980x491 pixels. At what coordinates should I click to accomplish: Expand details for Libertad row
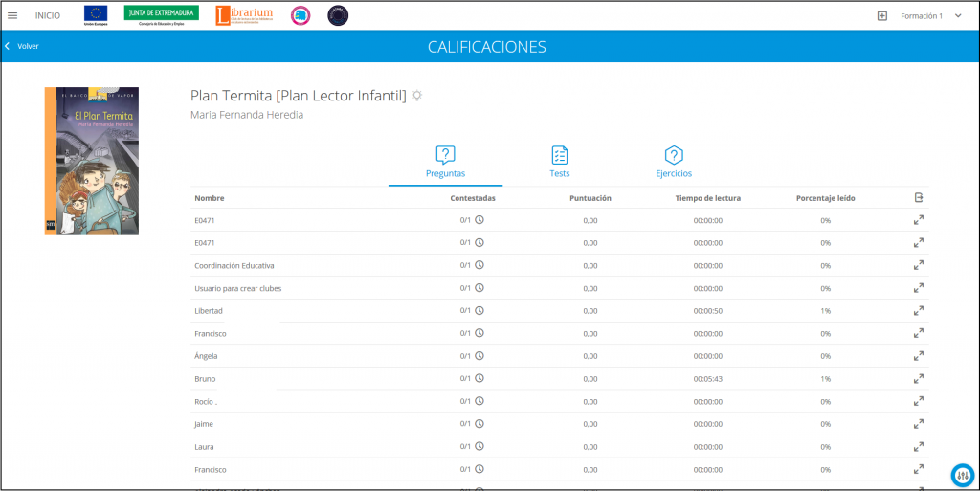[918, 310]
